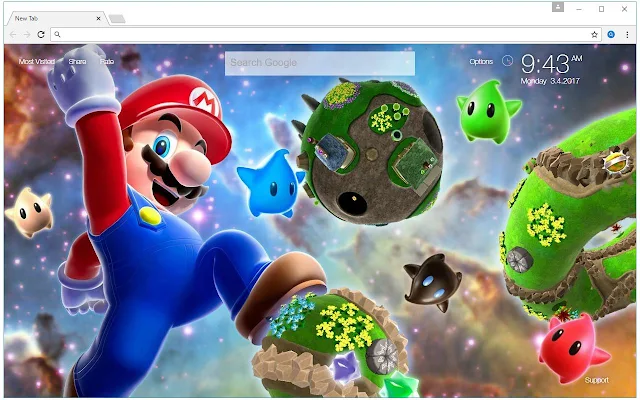Click the magnifier icon in the address bar
The image size is (640, 400).
(58, 35)
